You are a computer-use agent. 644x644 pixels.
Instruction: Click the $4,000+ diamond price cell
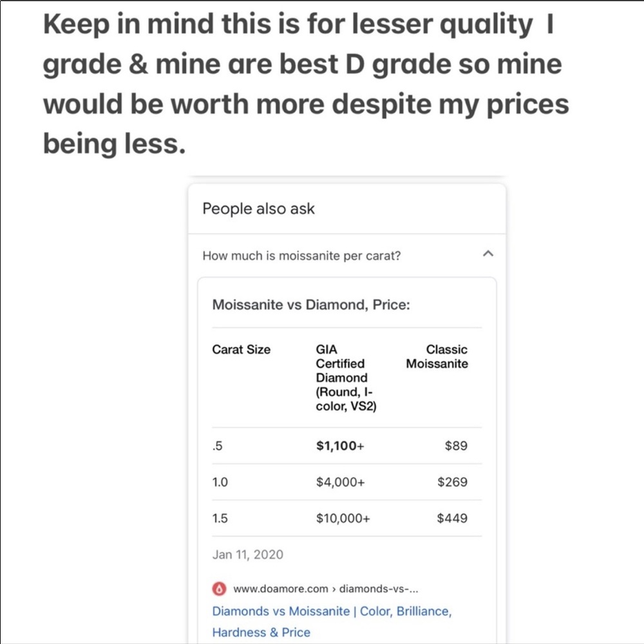tap(341, 482)
